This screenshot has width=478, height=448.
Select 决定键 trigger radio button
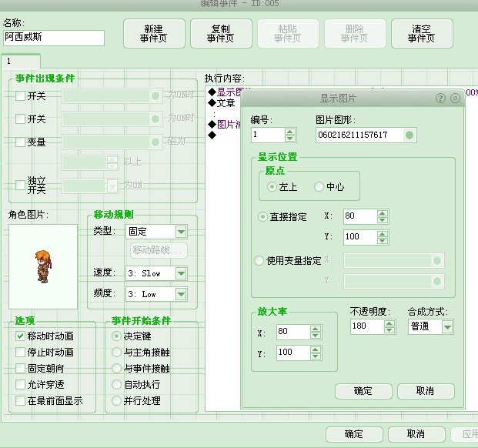(116, 336)
